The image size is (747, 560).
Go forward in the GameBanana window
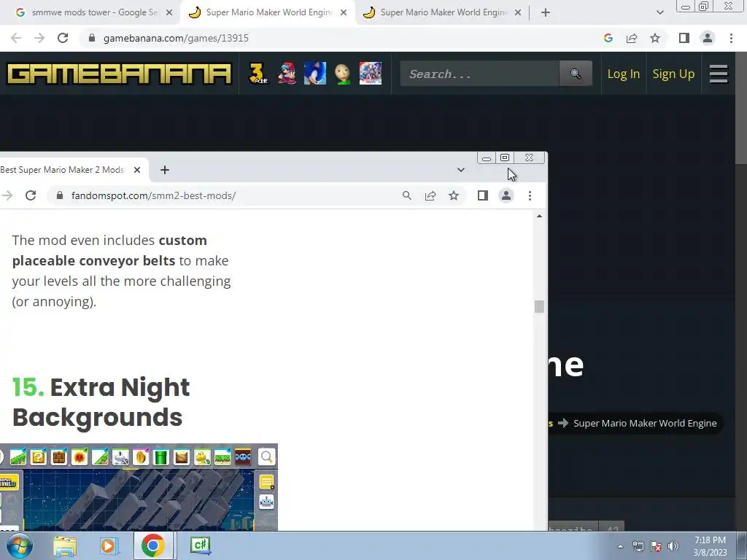39,38
